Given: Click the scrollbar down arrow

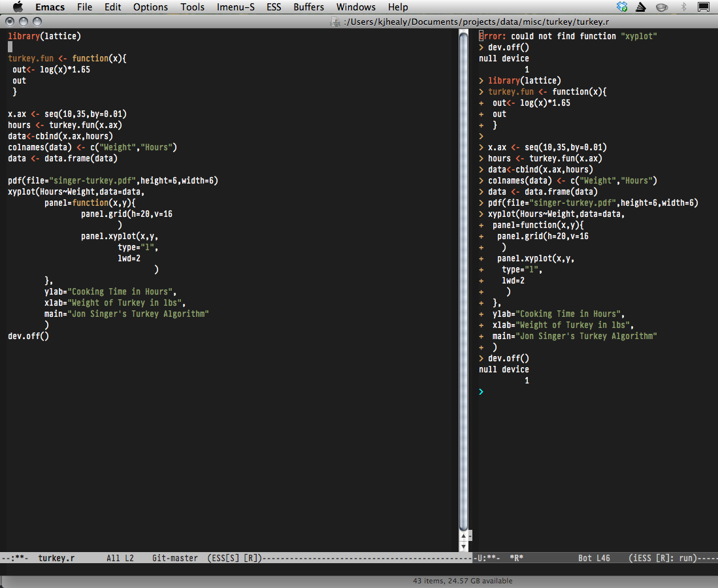Looking at the screenshot, I should [464, 546].
